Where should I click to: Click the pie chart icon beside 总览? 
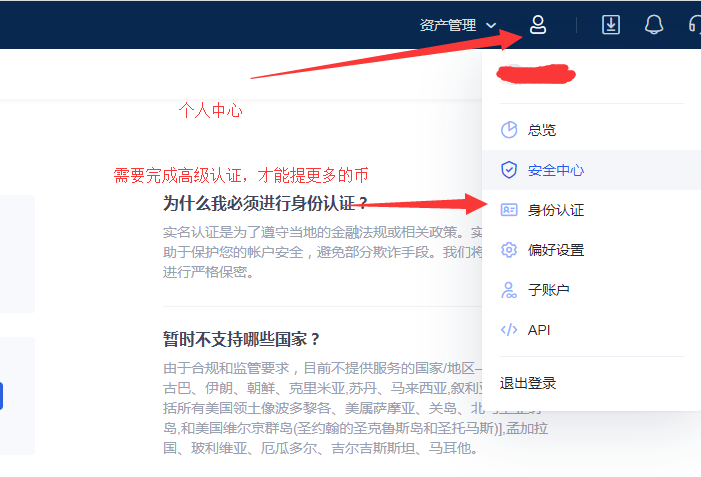click(509, 130)
